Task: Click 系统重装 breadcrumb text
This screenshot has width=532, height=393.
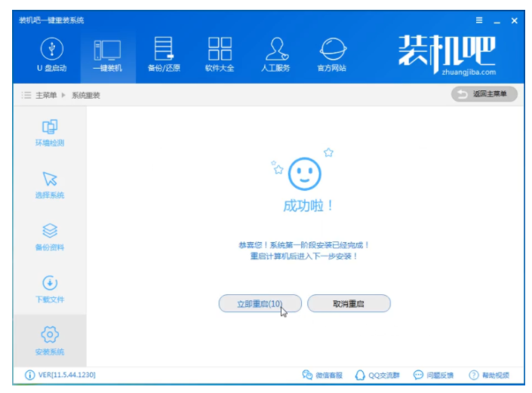Action: coord(86,95)
